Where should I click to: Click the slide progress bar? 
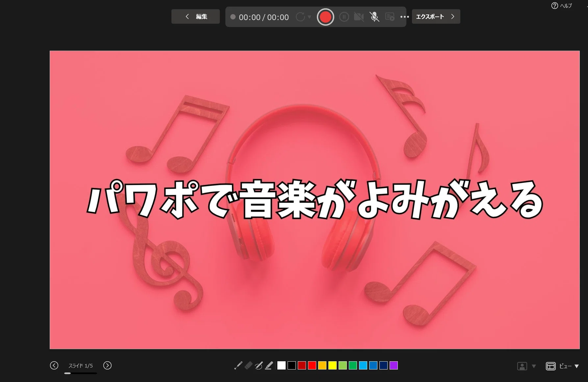81,373
